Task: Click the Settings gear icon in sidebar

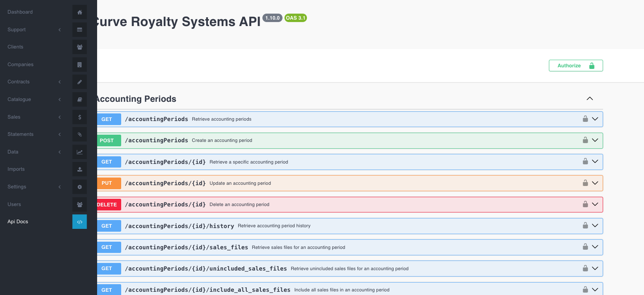Action: pos(79,187)
